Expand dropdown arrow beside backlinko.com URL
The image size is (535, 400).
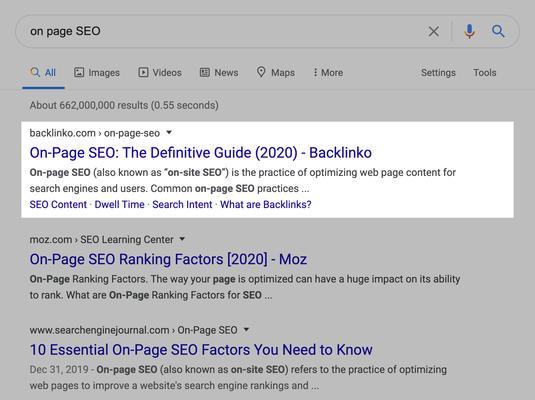pyautogui.click(x=169, y=132)
